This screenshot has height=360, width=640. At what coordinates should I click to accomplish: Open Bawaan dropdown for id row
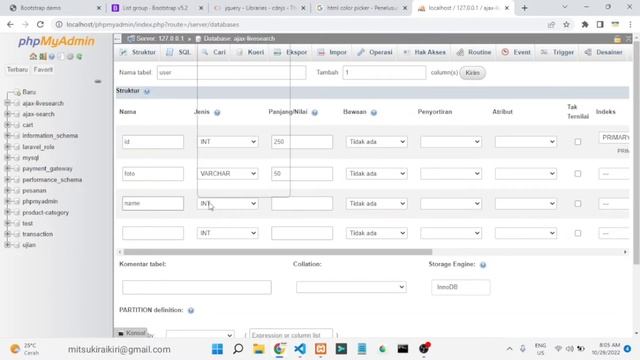pos(376,142)
